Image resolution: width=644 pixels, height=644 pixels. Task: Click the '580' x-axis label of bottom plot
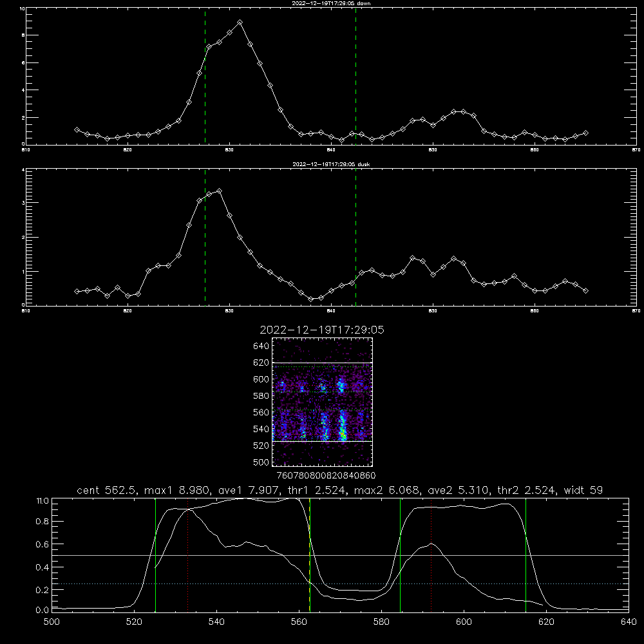coord(381,622)
